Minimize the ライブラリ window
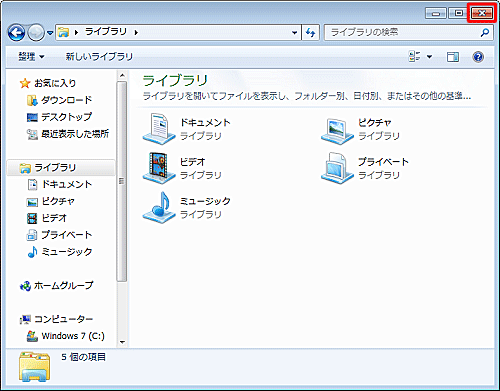The width and height of the screenshot is (500, 391). [x=436, y=13]
